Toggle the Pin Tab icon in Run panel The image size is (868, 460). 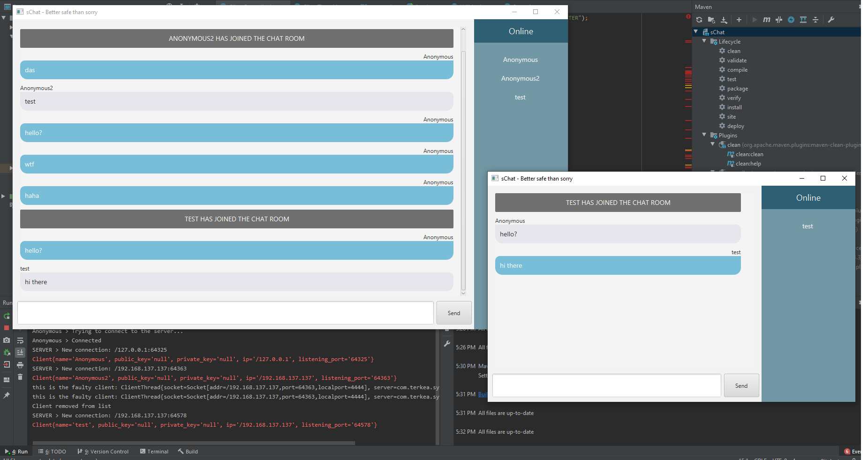pyautogui.click(x=7, y=395)
